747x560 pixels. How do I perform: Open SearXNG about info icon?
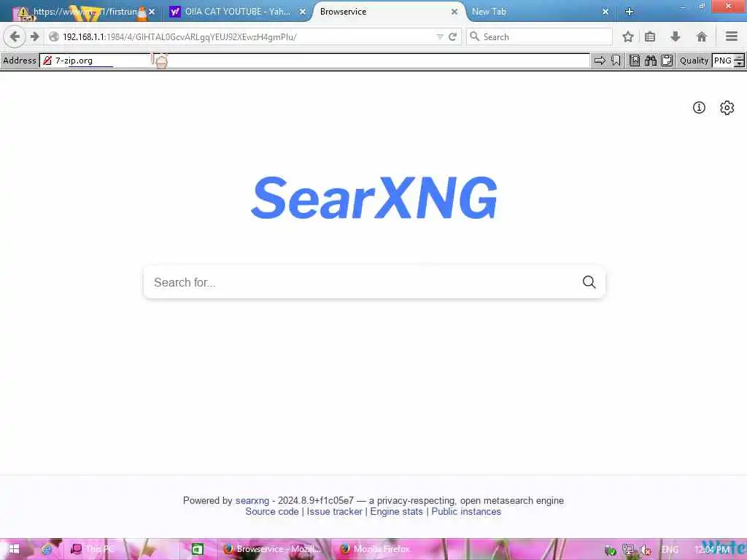pyautogui.click(x=699, y=108)
